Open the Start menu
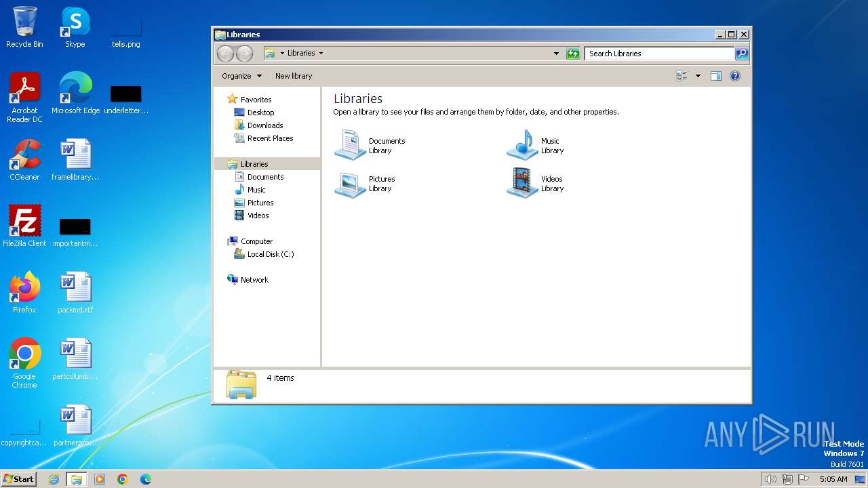868x488 pixels. (18, 479)
